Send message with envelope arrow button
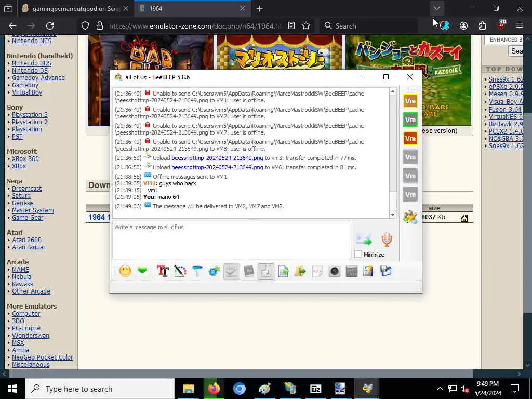Screen dimensions: 532x399 pos(364,240)
